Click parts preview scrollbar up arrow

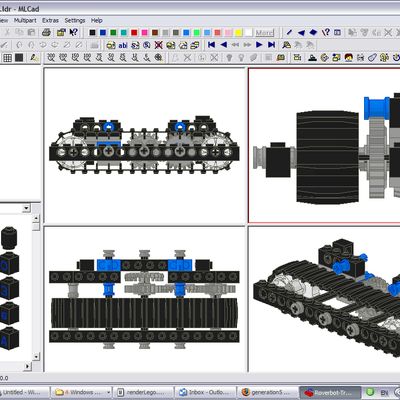point(36,219)
